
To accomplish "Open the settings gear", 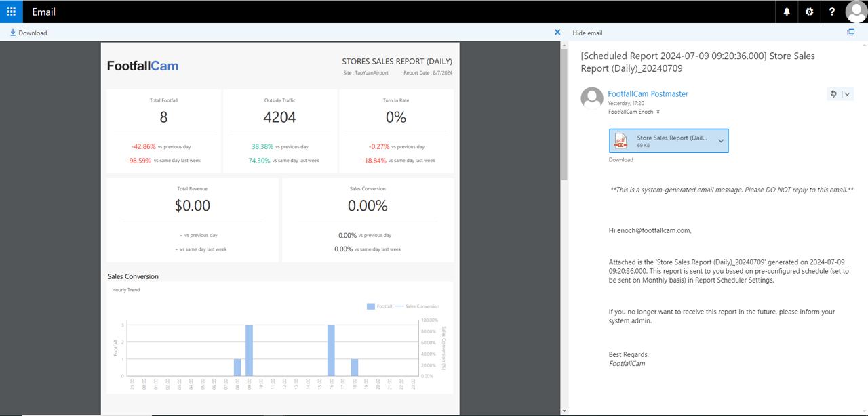I will (x=809, y=12).
